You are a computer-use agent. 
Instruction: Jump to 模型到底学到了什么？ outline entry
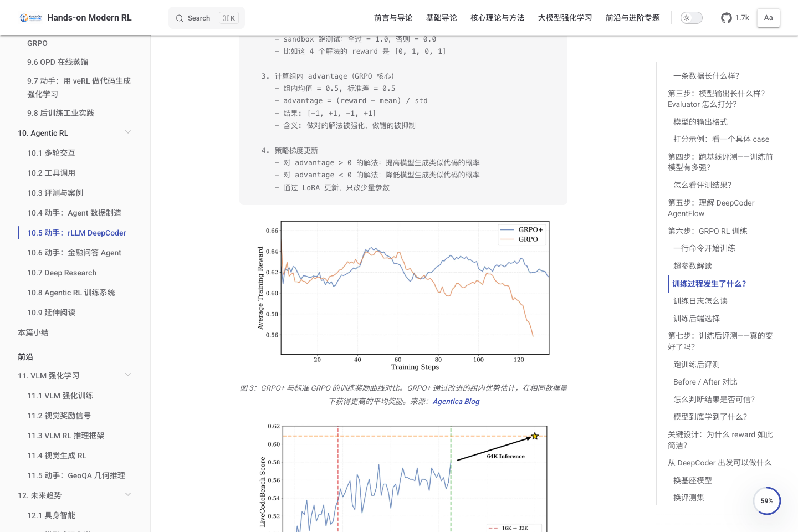[x=710, y=417]
